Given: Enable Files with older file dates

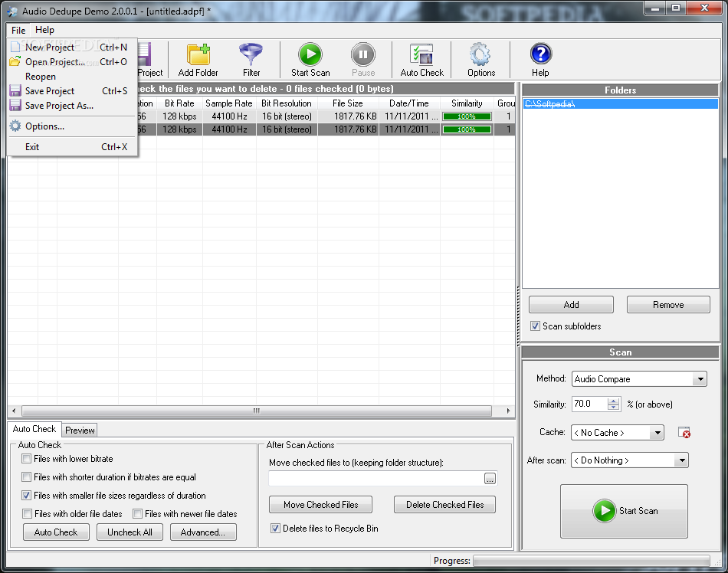Looking at the screenshot, I should click(x=28, y=514).
